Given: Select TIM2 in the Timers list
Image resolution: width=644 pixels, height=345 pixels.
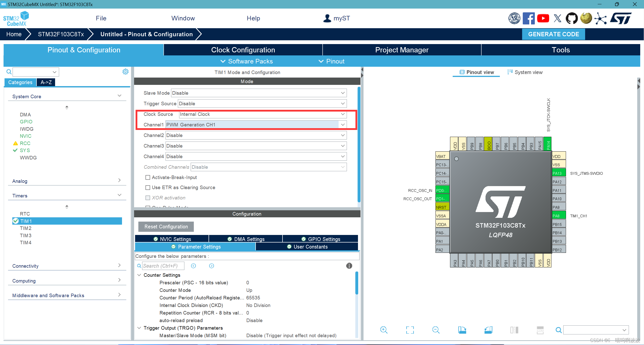Looking at the screenshot, I should click(26, 228).
